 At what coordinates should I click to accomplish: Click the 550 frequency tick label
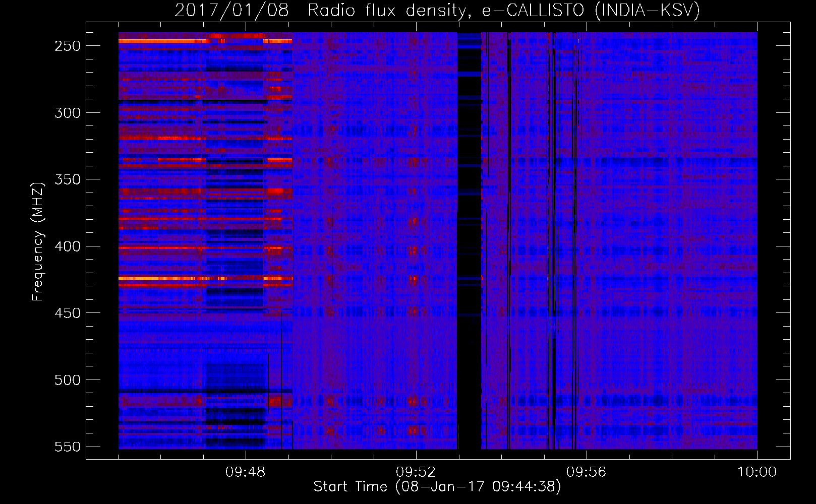pyautogui.click(x=68, y=447)
